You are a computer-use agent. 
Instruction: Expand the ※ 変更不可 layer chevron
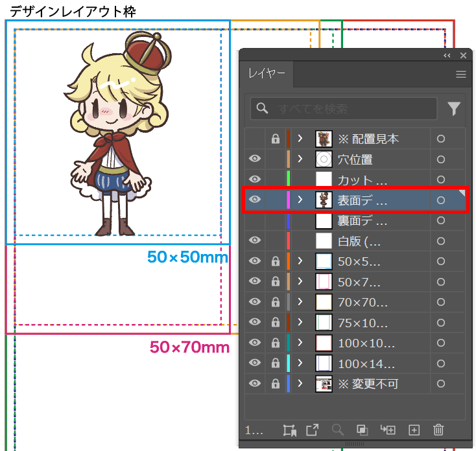[300, 384]
